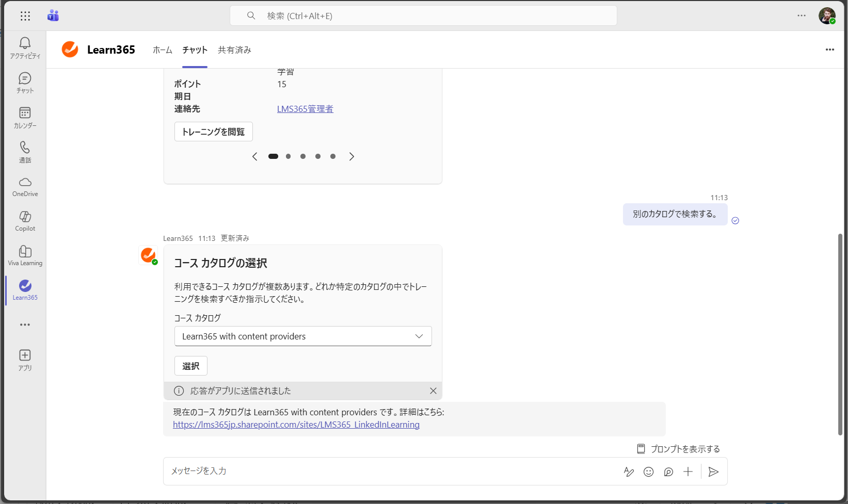Open the profile avatar menu

tap(827, 16)
